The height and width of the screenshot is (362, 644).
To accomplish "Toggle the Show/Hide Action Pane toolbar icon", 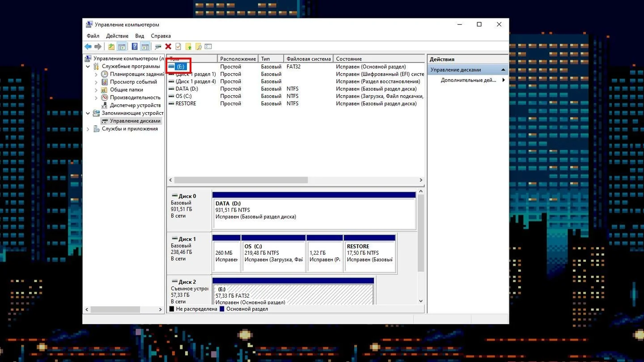I will 145,46.
